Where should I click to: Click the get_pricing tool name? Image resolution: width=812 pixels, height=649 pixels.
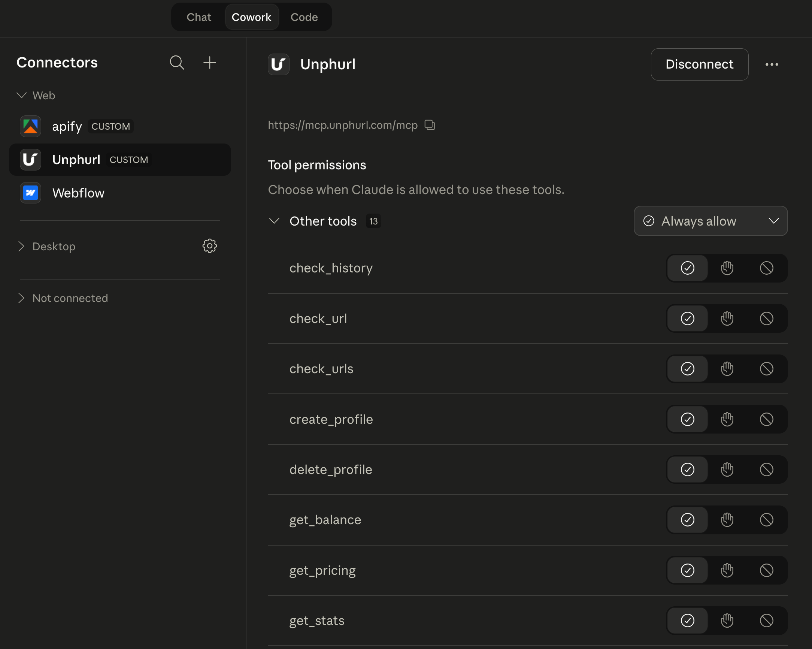[322, 570]
